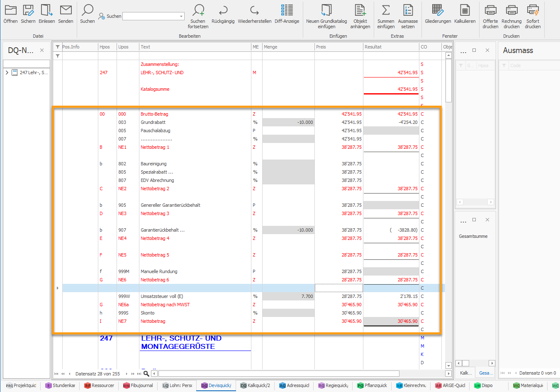Viewport: 560px width, 392px height.
Task: Close the DQ-N... panel
Action: tap(42, 50)
